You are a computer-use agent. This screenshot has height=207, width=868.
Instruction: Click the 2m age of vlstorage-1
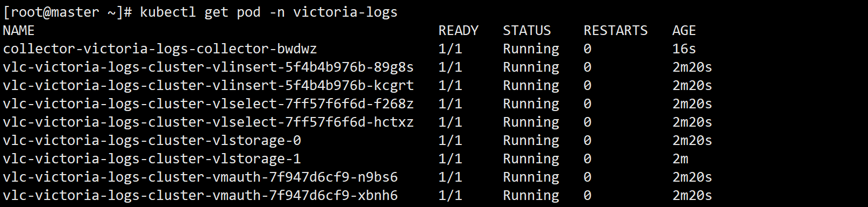pyautogui.click(x=680, y=159)
